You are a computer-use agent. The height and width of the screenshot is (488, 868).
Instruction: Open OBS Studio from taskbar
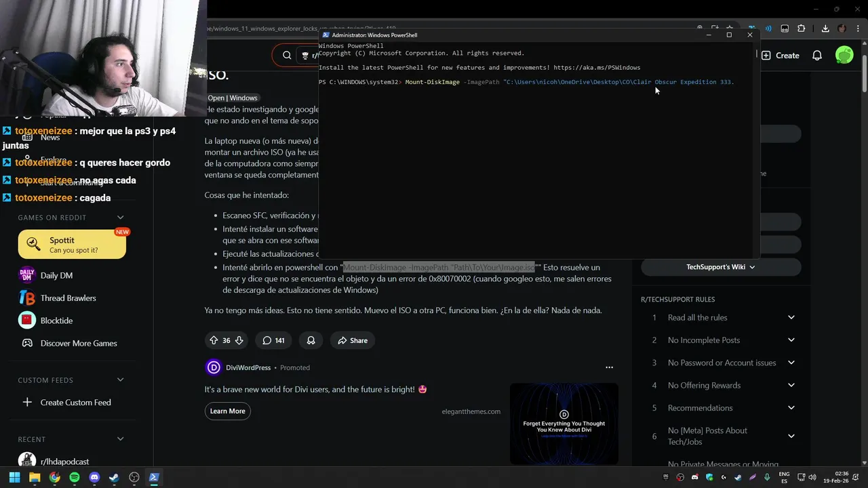pyautogui.click(x=134, y=477)
